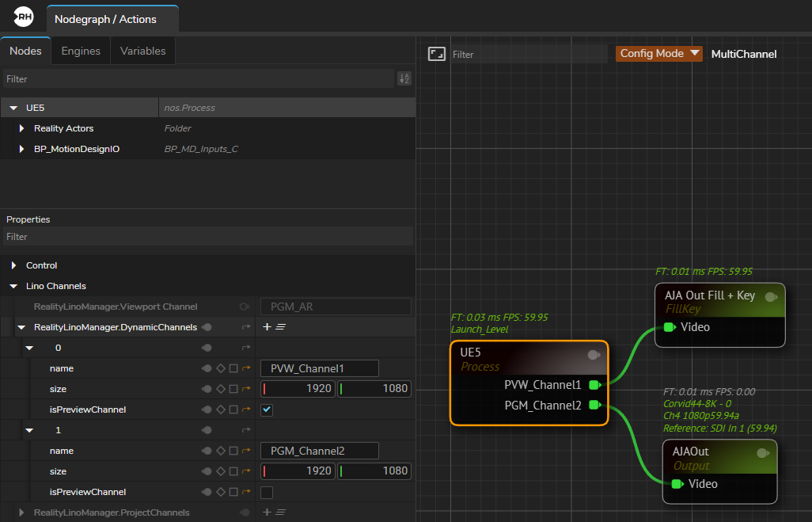Expand the Control properties section

[x=13, y=265]
